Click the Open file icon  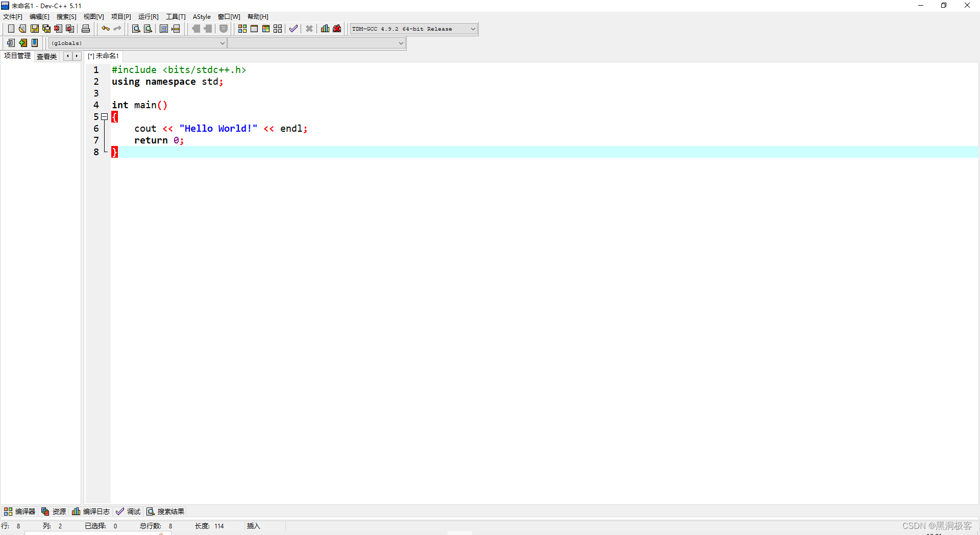22,29
